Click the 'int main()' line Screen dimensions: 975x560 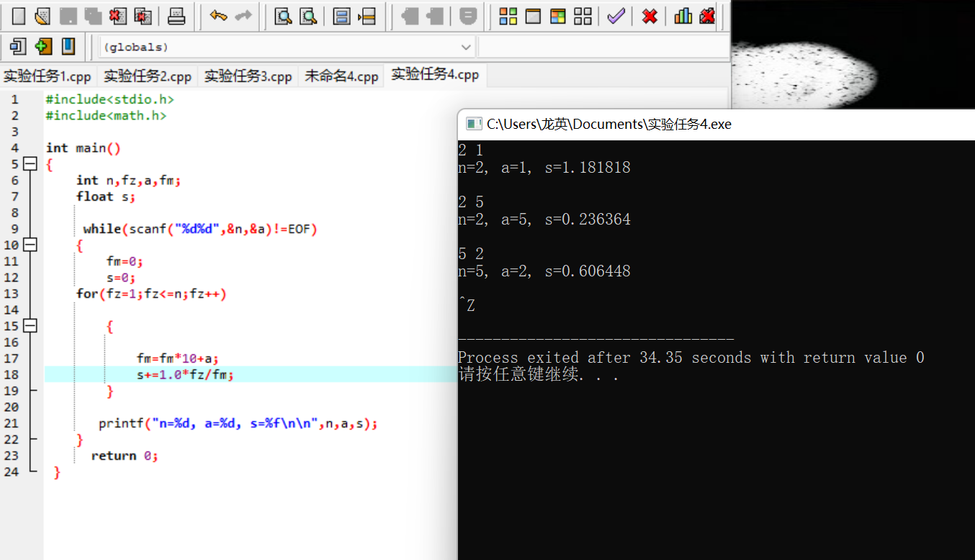(84, 148)
